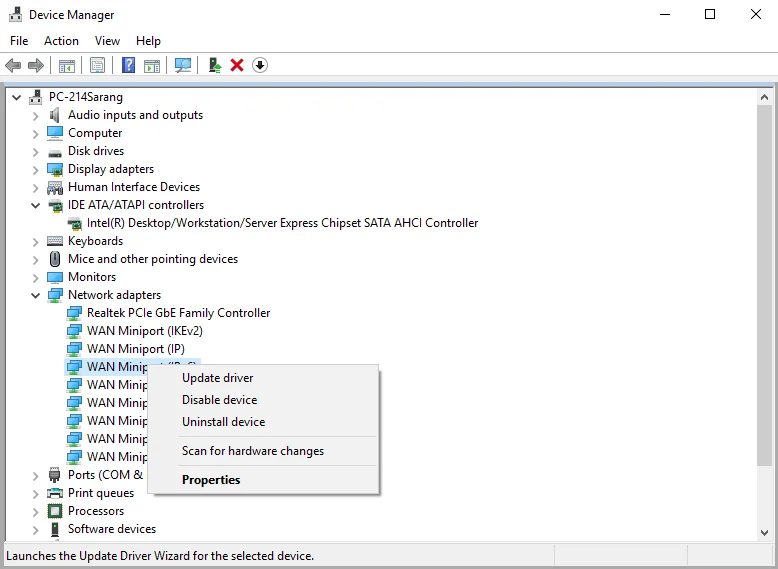Click the Device Manager title bar icon
The image size is (778, 569).
15,14
